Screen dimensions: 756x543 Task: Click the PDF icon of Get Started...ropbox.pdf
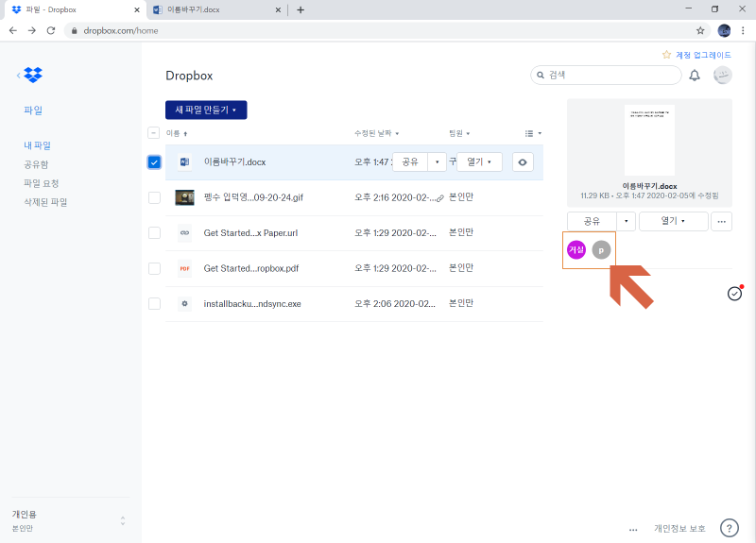point(184,268)
